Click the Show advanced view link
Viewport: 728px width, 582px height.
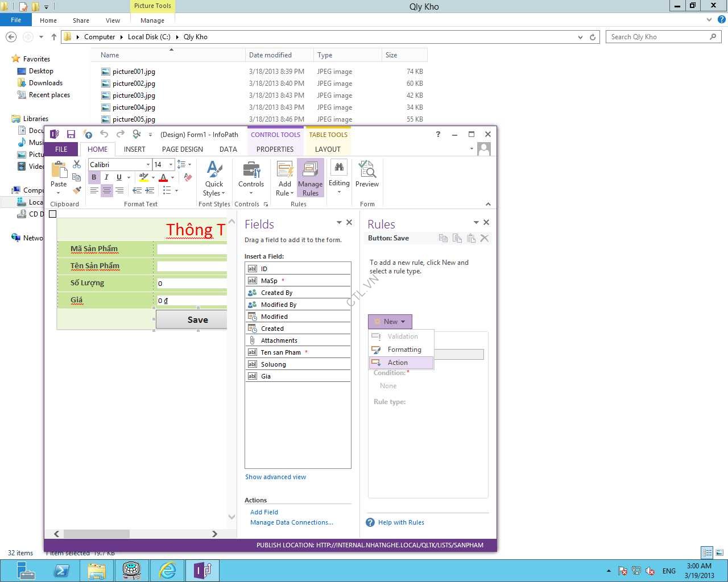tap(275, 477)
